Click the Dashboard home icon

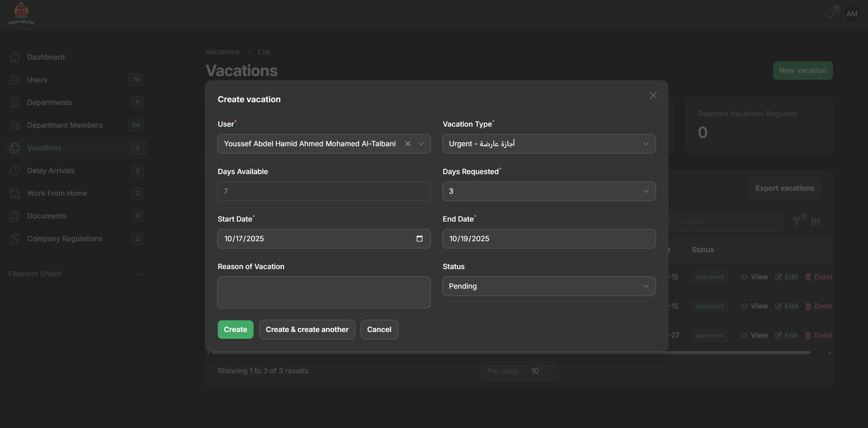[15, 57]
